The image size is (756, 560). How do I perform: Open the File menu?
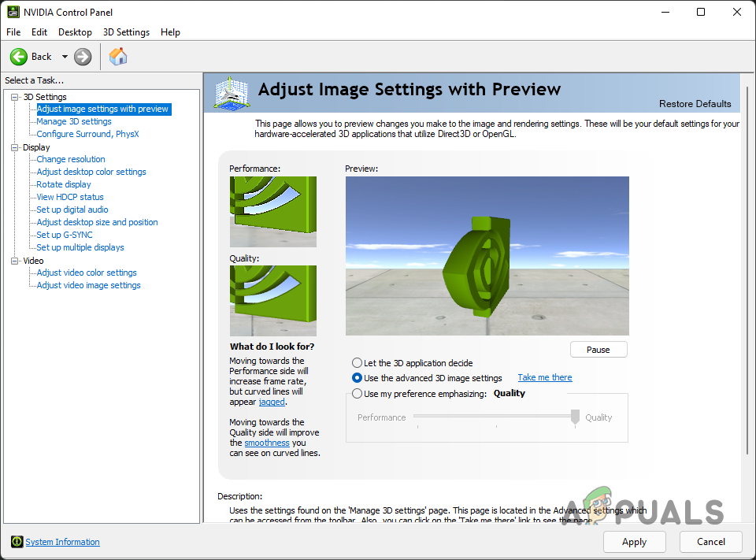click(13, 32)
